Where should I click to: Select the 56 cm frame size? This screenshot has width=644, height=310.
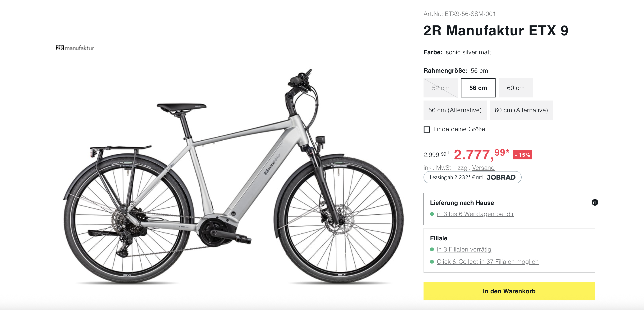(x=478, y=88)
